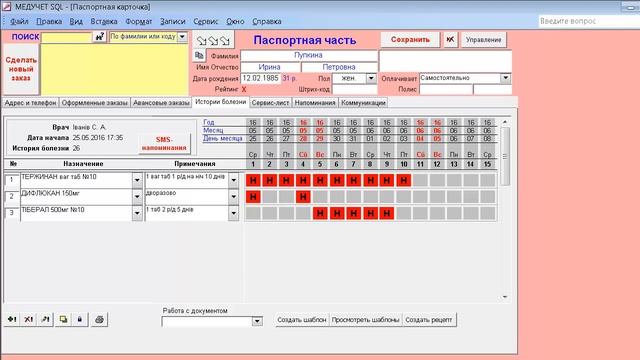Expand ТЕРЖИНАН prescription dropdown arrow
This screenshot has width=640, height=360.
[x=137, y=180]
